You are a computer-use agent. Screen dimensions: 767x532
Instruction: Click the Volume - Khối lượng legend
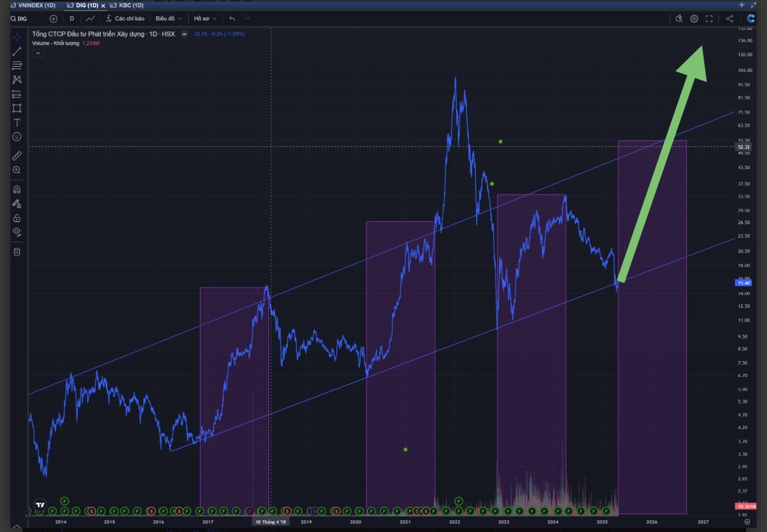[56, 44]
